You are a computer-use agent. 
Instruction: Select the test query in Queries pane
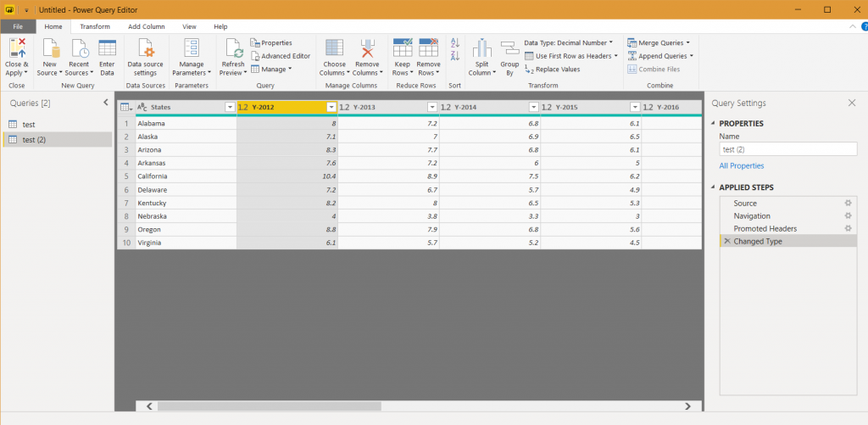pyautogui.click(x=29, y=125)
